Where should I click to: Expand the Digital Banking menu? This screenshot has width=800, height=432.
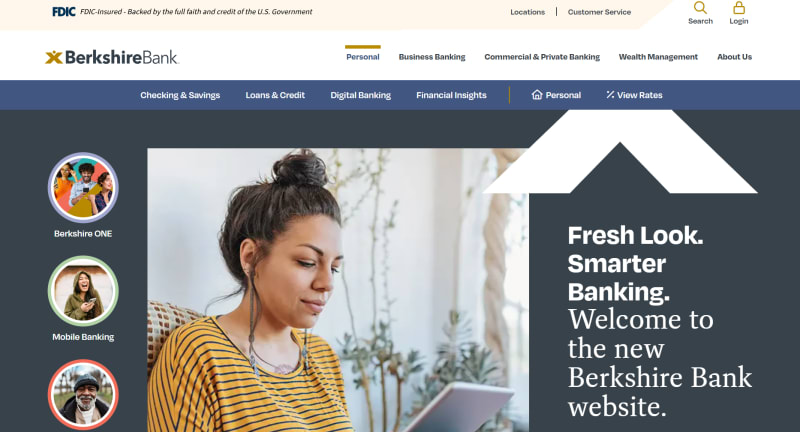[361, 95]
